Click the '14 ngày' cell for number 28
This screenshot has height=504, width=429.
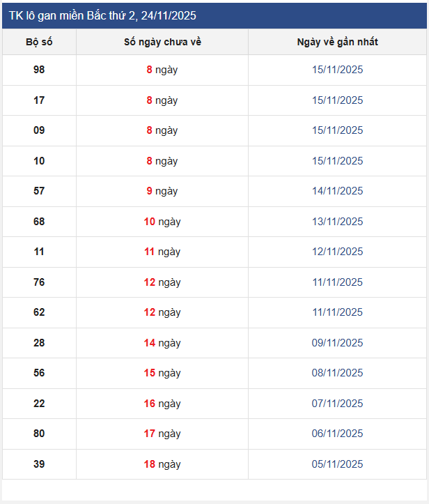[x=162, y=343]
